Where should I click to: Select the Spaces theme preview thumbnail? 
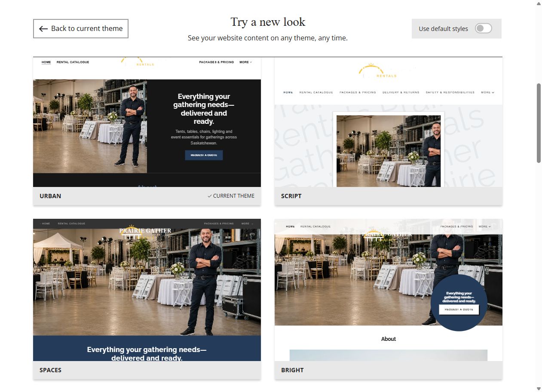click(147, 290)
